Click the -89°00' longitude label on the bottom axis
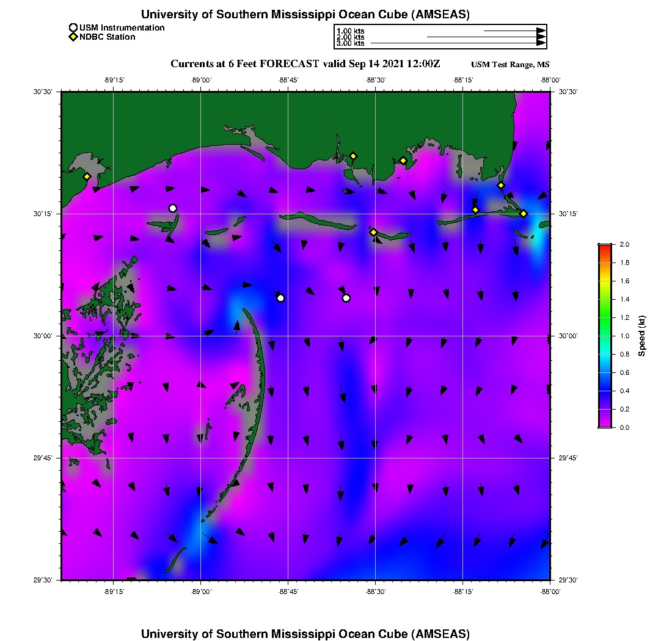Viewport: 672px width, 641px height. pos(201,592)
